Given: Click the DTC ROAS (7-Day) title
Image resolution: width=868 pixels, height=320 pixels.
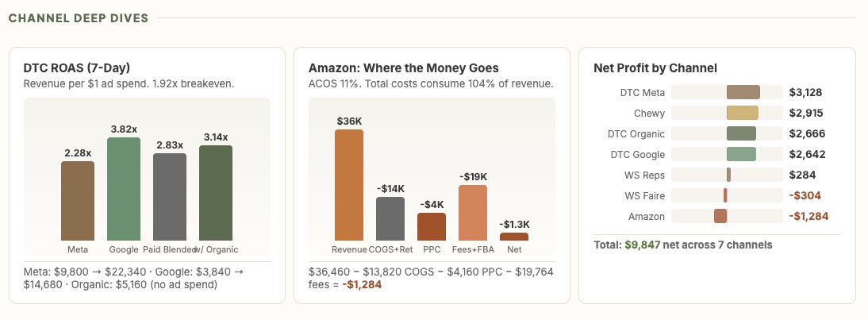Looking at the screenshot, I should (77, 68).
